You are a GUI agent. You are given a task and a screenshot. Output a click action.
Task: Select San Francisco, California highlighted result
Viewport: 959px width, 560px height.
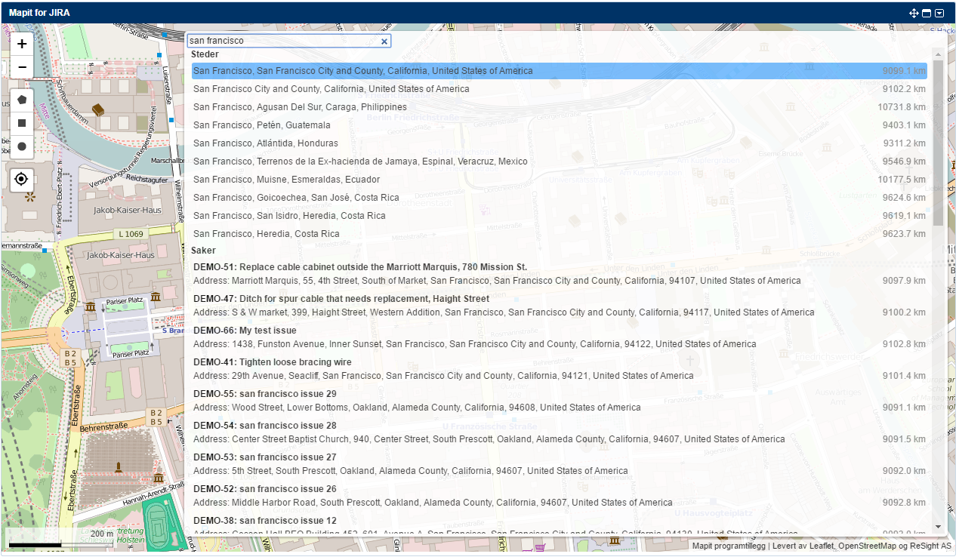[x=362, y=71]
